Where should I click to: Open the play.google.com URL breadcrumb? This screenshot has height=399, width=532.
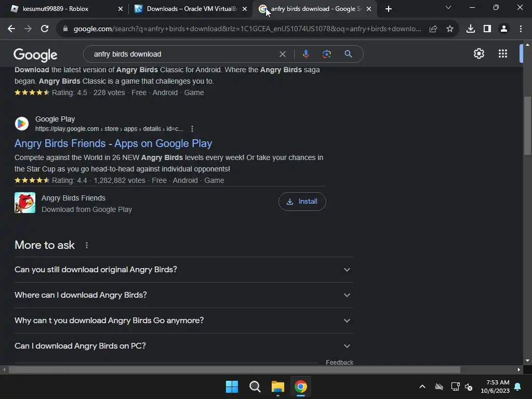pyautogui.click(x=109, y=129)
